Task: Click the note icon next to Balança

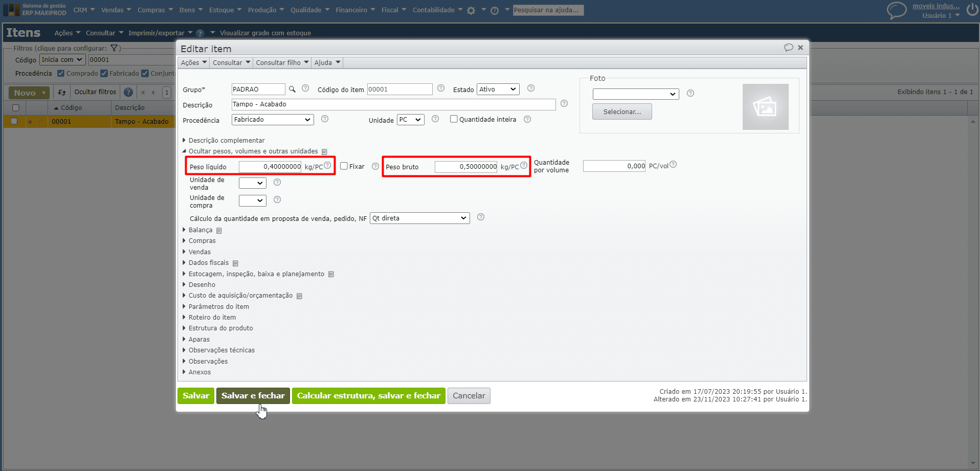Action: (219, 231)
